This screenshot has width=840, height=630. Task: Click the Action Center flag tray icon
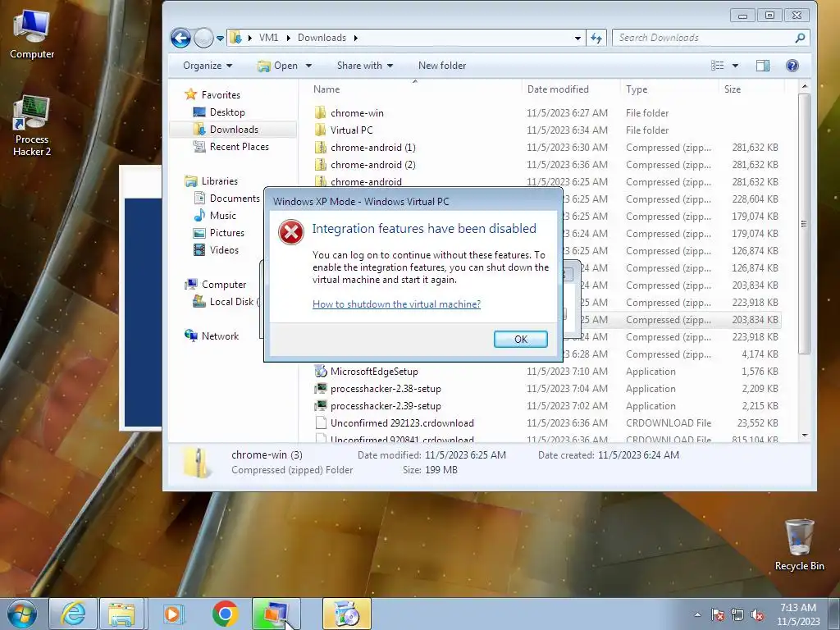717,614
